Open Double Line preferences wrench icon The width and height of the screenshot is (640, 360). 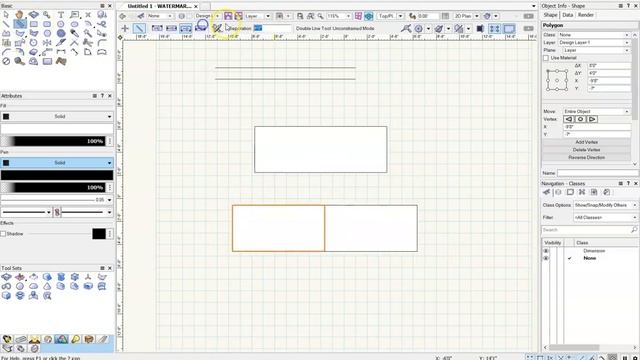point(217,28)
